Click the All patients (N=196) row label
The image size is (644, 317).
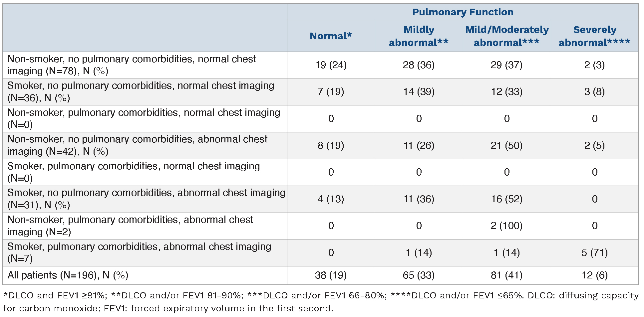68,275
